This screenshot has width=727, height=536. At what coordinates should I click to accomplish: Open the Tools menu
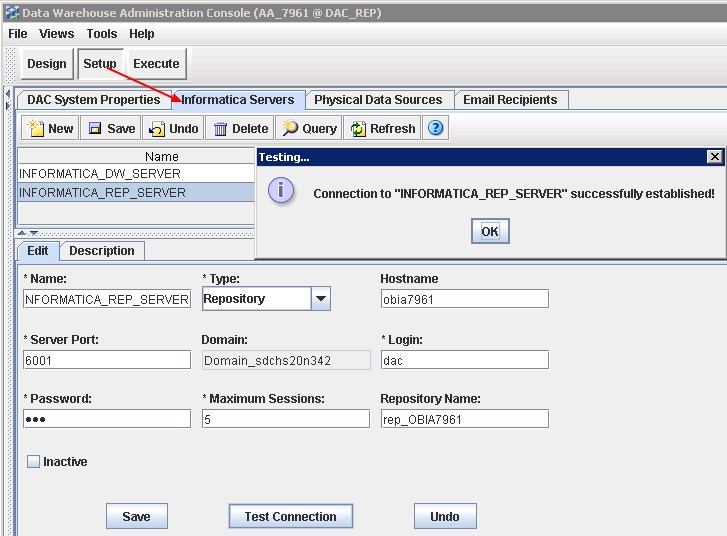tap(101, 33)
